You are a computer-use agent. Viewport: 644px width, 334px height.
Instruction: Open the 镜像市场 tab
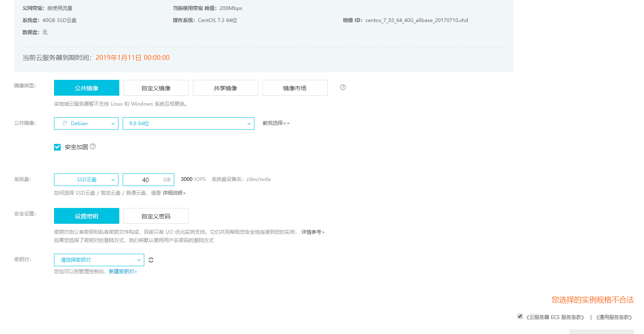(295, 88)
